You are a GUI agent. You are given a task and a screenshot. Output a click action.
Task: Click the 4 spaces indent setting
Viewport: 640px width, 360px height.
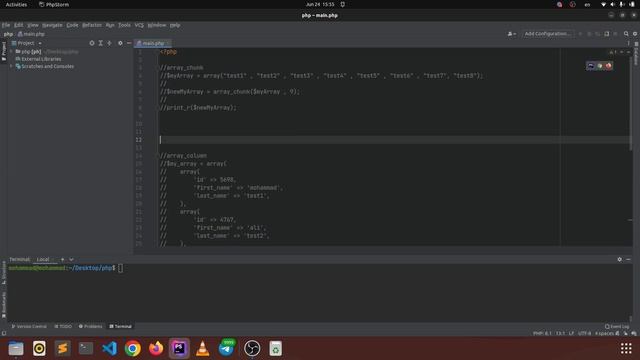point(604,333)
